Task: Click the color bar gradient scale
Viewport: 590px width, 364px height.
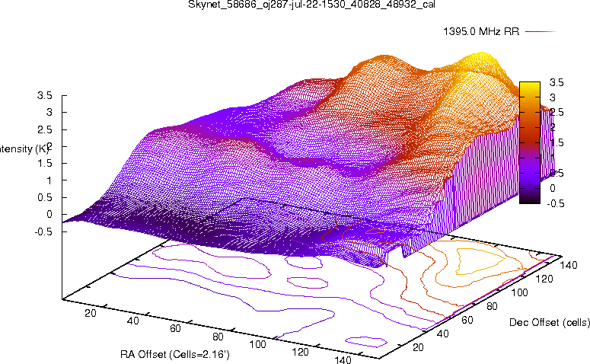Action: click(530, 142)
